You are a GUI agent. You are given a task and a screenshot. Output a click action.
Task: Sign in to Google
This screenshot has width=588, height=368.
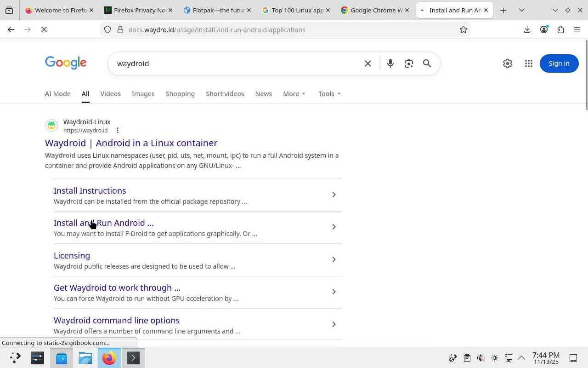(559, 63)
